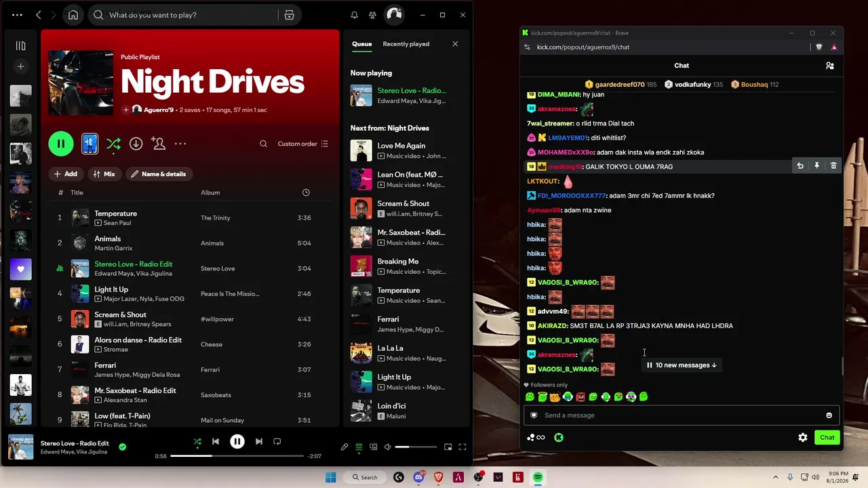Delete medking15's highlighted chat message
The height and width of the screenshot is (488, 868).
click(833, 166)
